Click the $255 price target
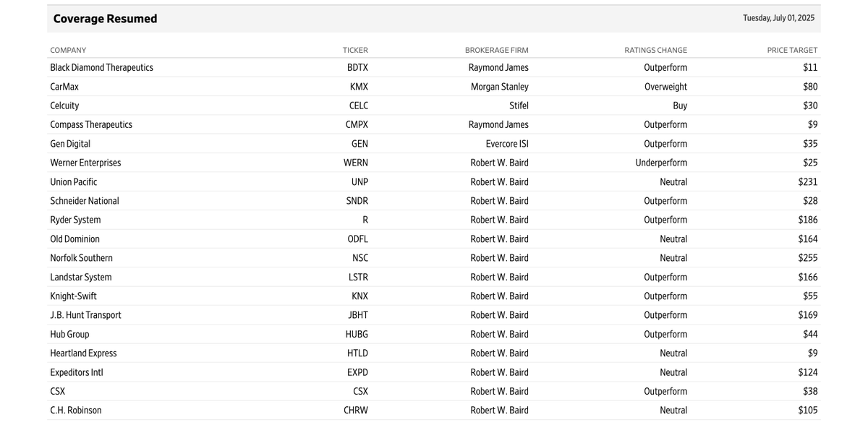 click(808, 258)
